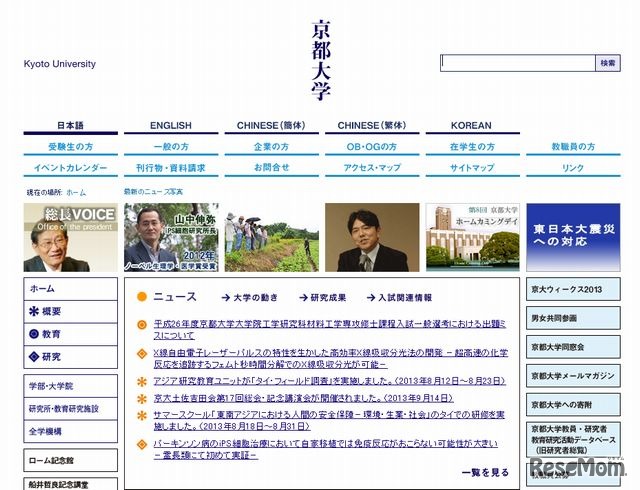
Task: Open 学部・大学院 sidebar link
Action: [x=71, y=386]
